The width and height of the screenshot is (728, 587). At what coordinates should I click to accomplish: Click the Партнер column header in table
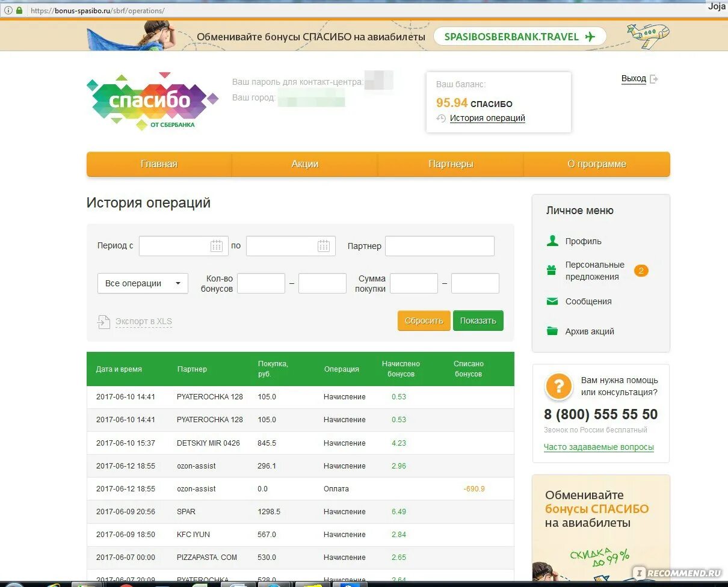click(192, 369)
